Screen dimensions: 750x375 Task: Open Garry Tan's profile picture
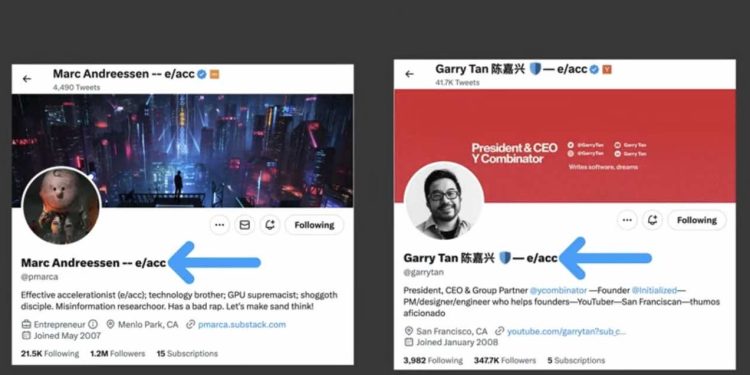pos(443,201)
